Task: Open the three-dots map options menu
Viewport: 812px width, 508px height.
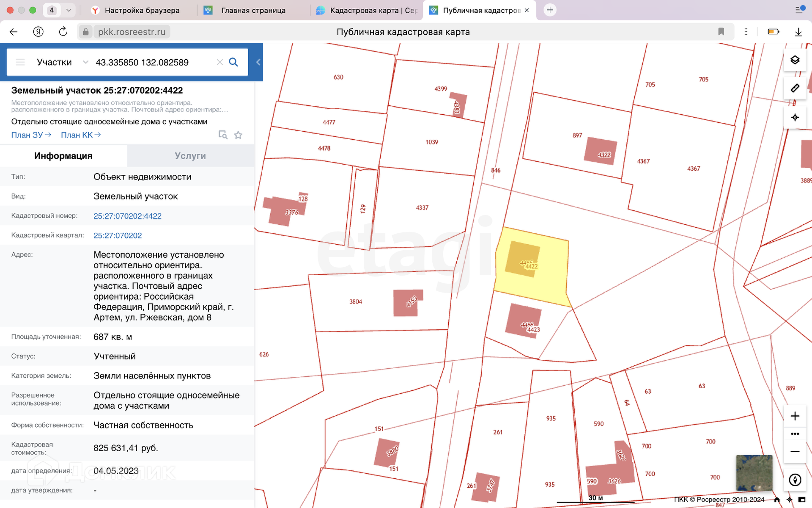Action: click(795, 434)
